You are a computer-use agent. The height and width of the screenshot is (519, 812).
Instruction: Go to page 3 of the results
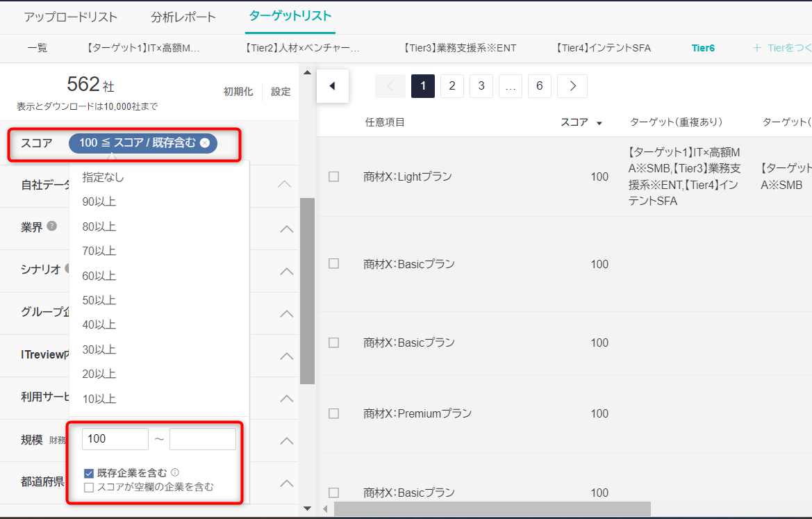pos(481,86)
